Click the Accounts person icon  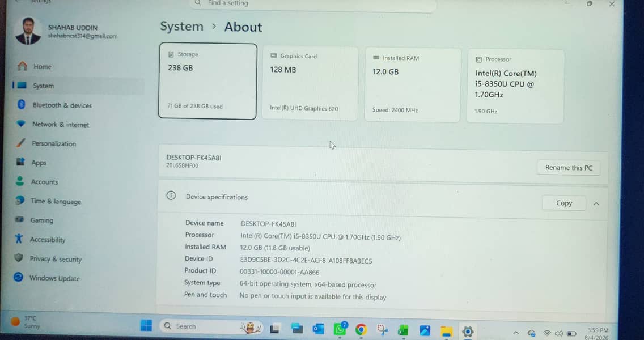pyautogui.click(x=20, y=181)
